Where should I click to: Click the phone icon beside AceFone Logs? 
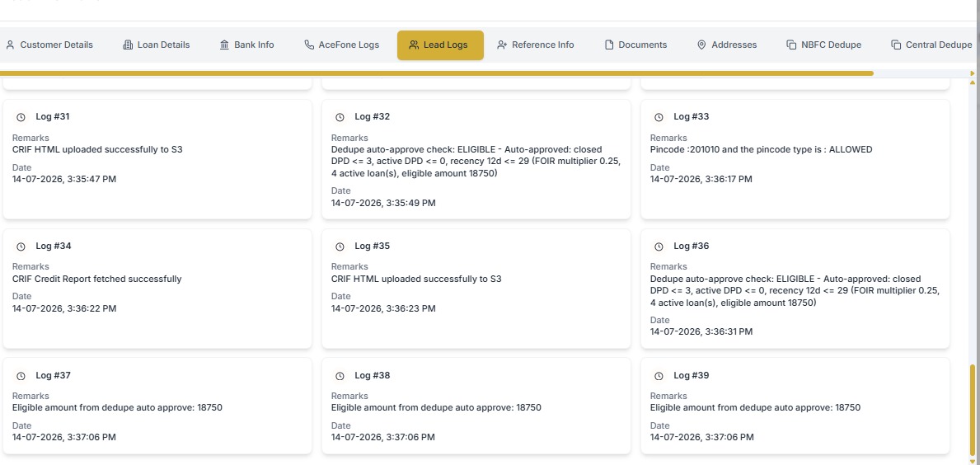point(309,45)
